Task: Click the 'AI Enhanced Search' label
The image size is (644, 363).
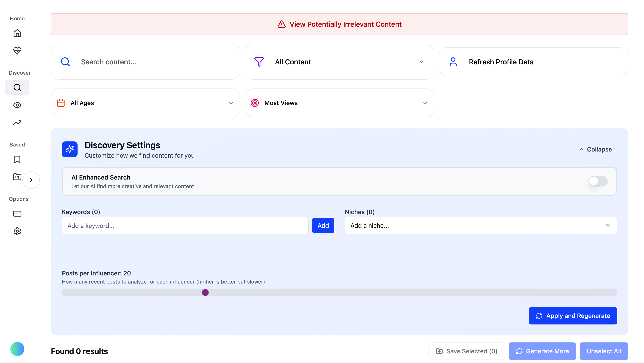Action: coord(101,177)
